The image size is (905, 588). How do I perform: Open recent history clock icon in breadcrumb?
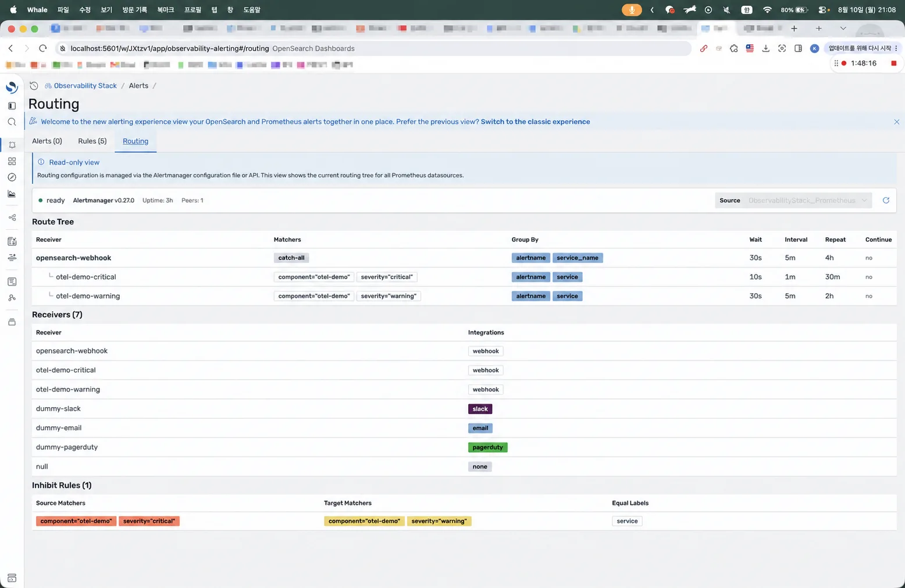pyautogui.click(x=34, y=85)
